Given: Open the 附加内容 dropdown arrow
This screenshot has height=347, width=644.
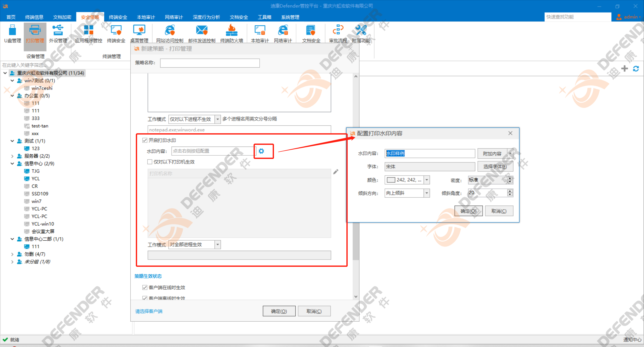Looking at the screenshot, I should pos(510,153).
